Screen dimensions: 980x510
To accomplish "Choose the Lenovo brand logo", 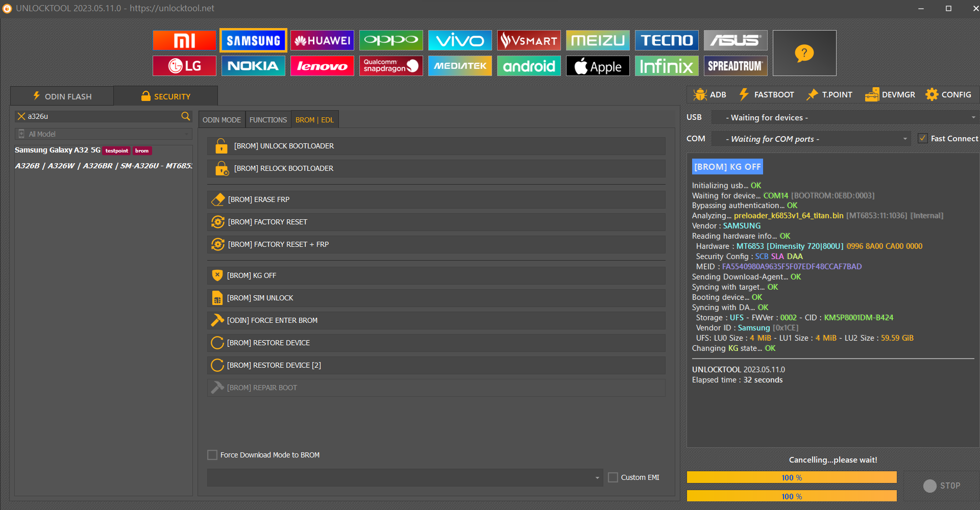I will click(x=322, y=66).
